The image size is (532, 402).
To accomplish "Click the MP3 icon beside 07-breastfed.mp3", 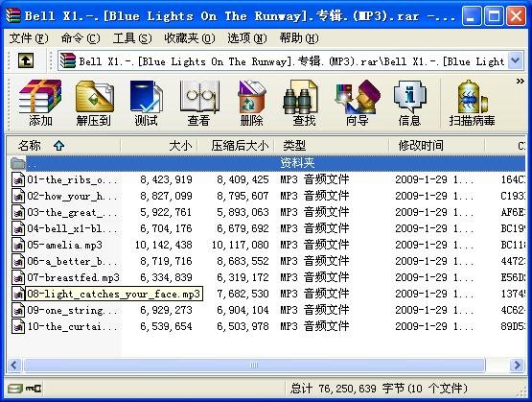I will pyautogui.click(x=18, y=277).
